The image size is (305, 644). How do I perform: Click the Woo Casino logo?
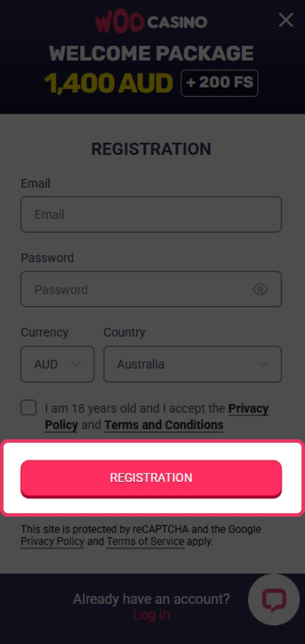[151, 22]
